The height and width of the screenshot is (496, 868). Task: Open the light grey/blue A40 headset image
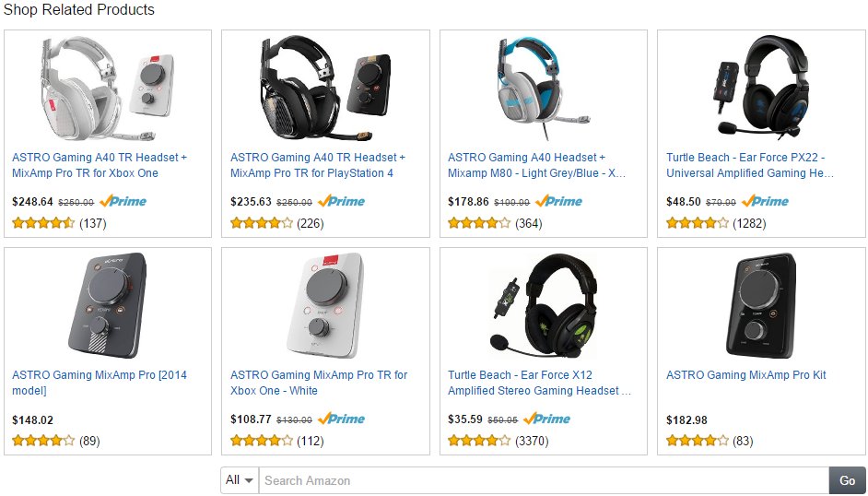543,88
